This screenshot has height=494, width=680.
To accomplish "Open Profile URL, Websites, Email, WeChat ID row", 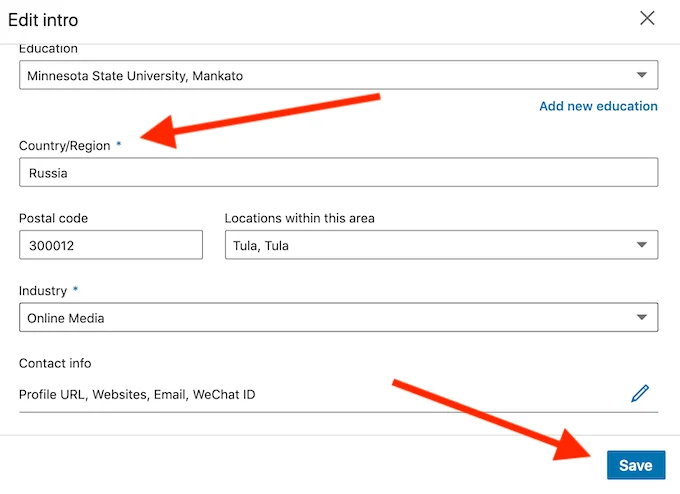I will 137,394.
